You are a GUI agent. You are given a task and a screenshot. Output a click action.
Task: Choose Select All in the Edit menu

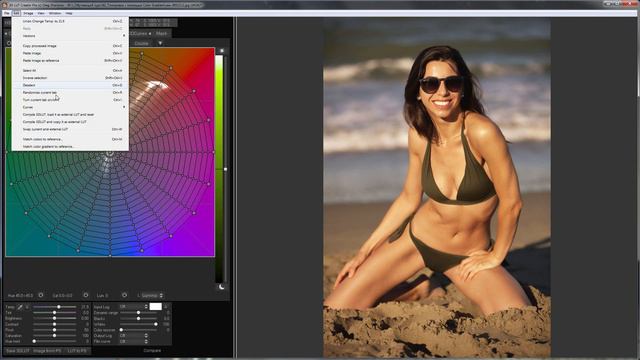pyautogui.click(x=70, y=70)
